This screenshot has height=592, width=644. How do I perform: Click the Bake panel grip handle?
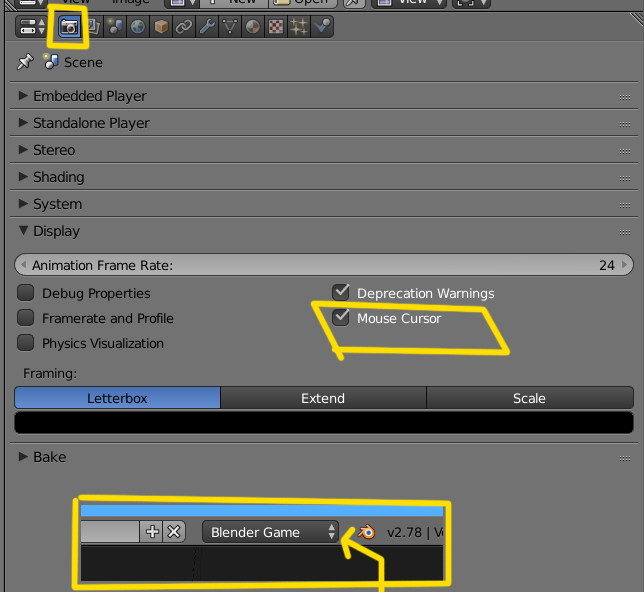(x=625, y=458)
